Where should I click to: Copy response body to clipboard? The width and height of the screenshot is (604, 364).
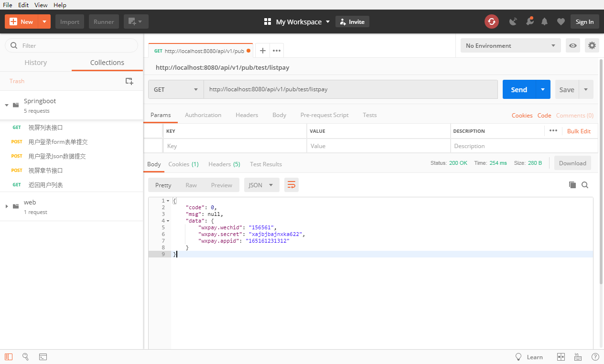click(572, 185)
